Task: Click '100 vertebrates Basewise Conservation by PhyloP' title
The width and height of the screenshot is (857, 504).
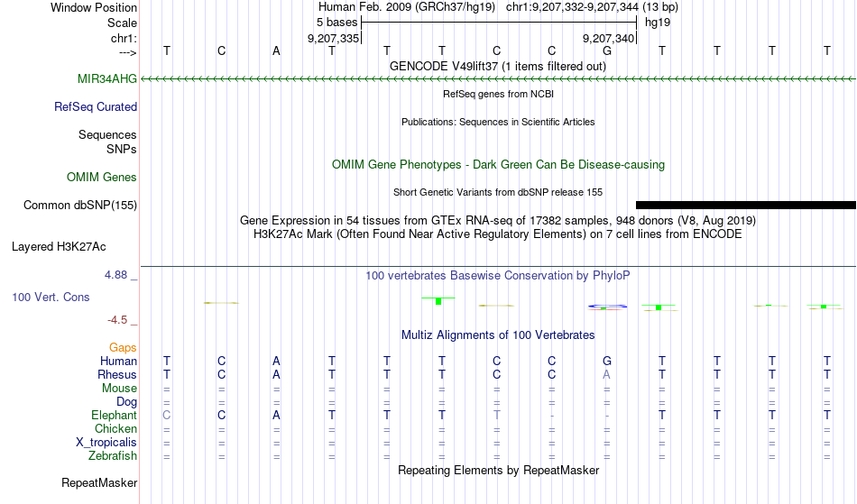Action: (498, 275)
